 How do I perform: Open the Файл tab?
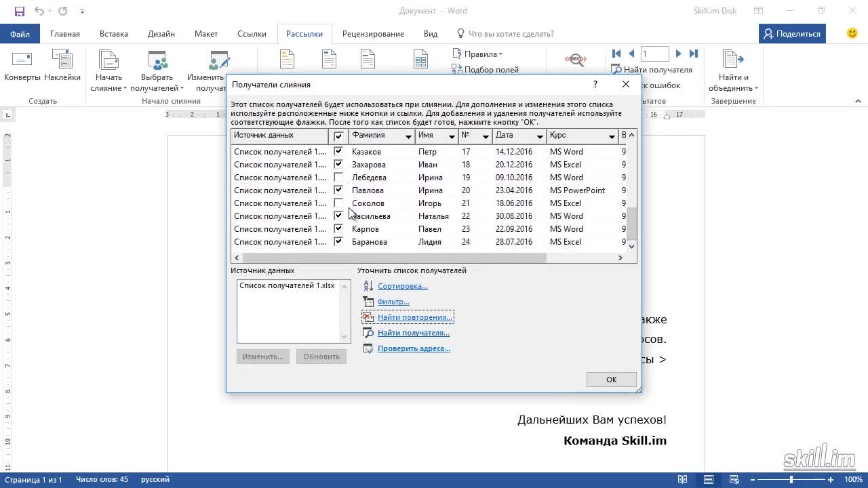(20, 33)
